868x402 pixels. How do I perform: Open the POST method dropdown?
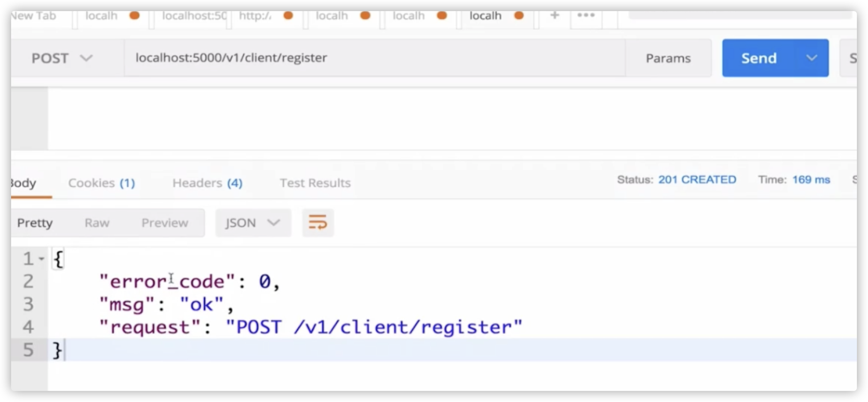click(x=62, y=58)
